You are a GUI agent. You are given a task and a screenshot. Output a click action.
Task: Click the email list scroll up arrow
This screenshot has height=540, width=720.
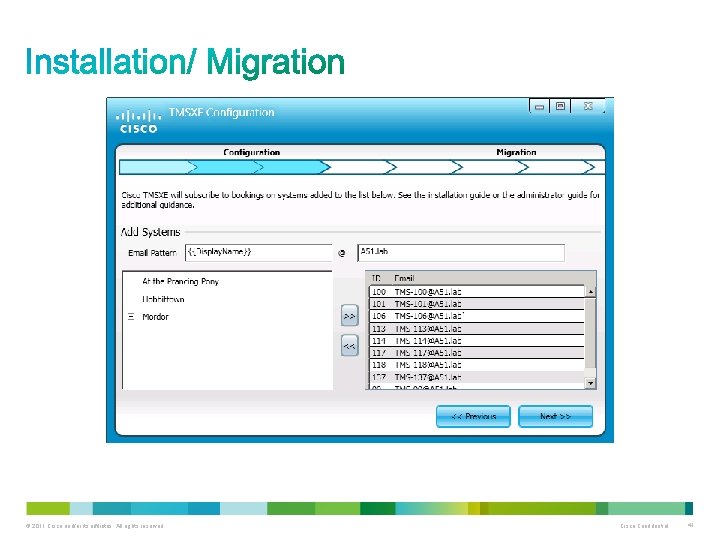pyautogui.click(x=591, y=292)
